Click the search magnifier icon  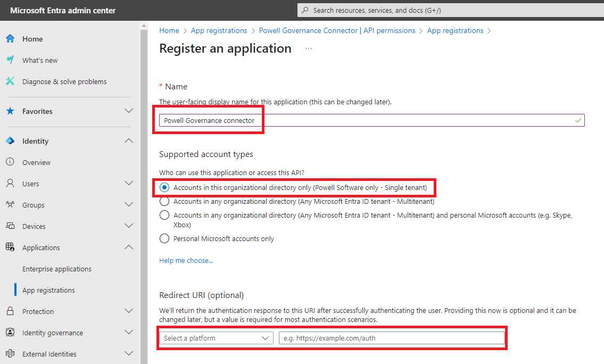tap(305, 10)
